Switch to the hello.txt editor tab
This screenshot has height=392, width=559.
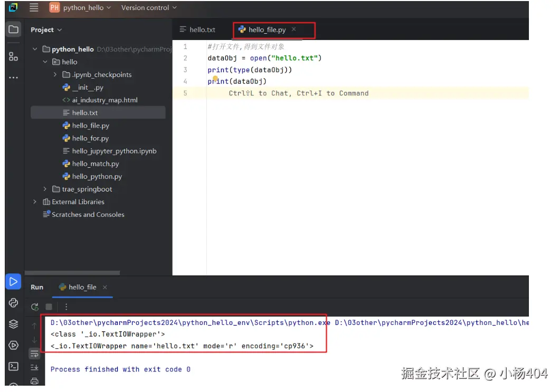(x=197, y=30)
